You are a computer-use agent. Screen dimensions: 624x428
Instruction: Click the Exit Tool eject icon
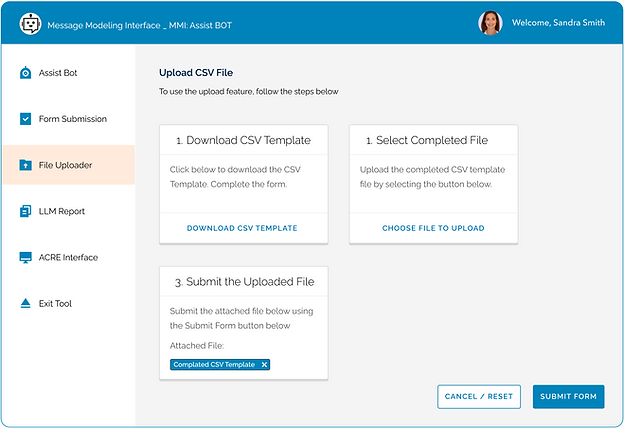click(x=25, y=303)
